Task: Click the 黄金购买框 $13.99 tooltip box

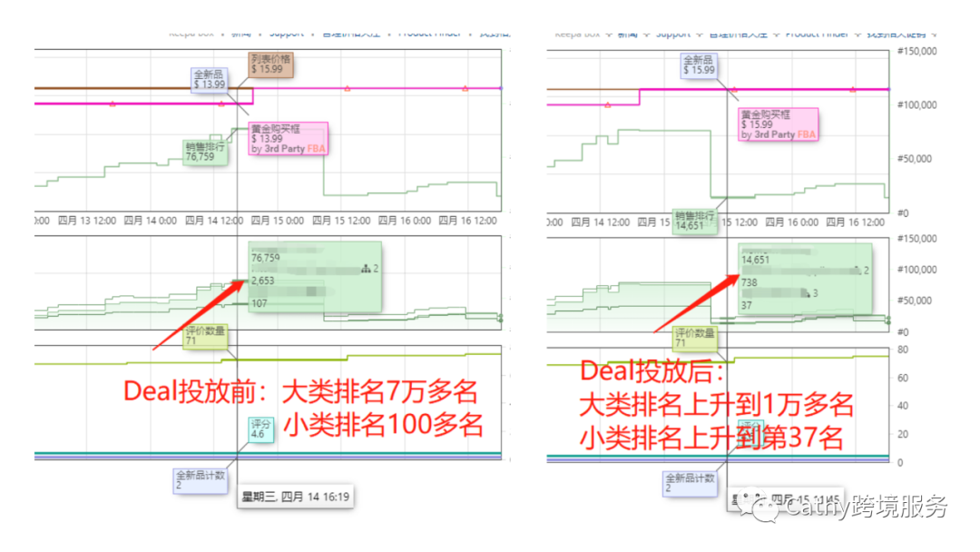Action: pos(289,139)
